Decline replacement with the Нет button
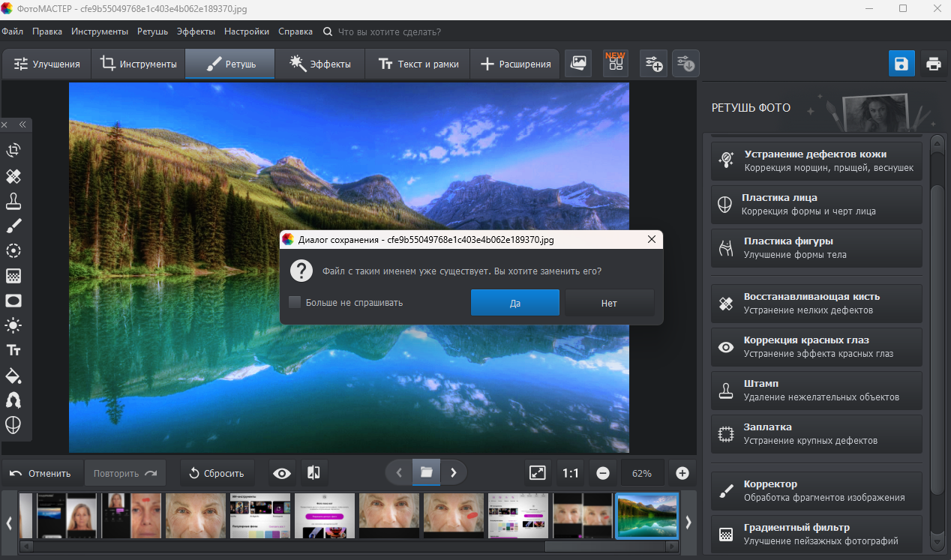 pyautogui.click(x=609, y=303)
